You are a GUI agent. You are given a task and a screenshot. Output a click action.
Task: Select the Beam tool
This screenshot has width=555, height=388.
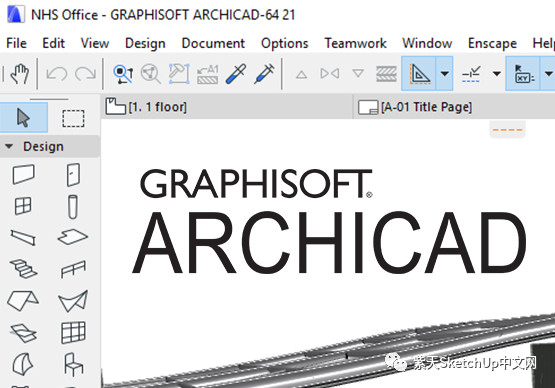tap(23, 237)
